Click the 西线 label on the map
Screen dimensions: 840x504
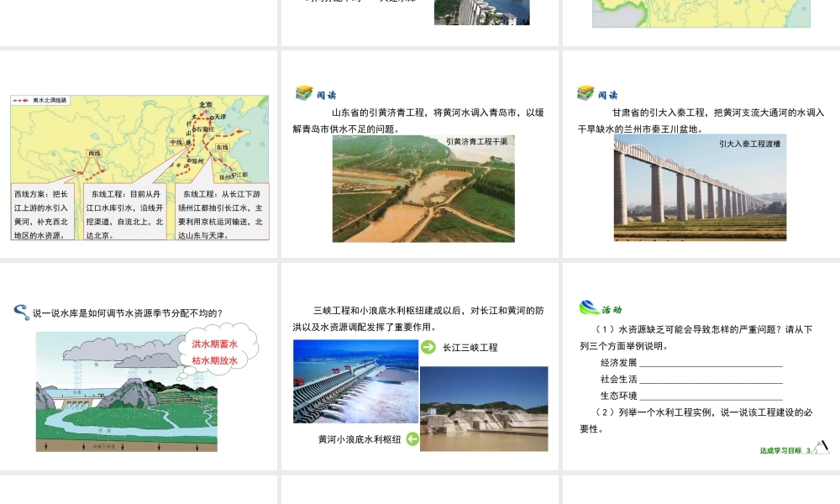pos(94,153)
